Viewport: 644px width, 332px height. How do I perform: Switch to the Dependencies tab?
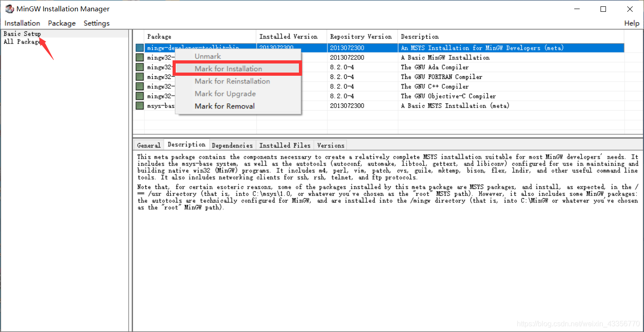(x=232, y=146)
